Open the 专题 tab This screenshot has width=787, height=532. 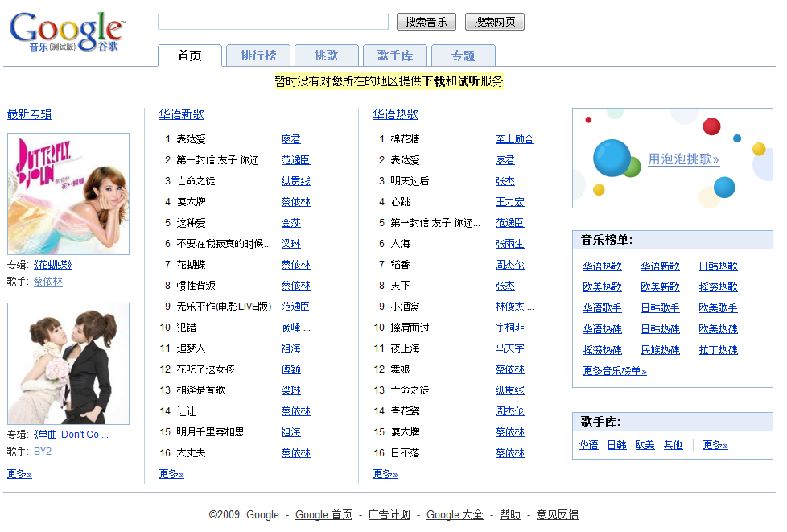coord(464,56)
